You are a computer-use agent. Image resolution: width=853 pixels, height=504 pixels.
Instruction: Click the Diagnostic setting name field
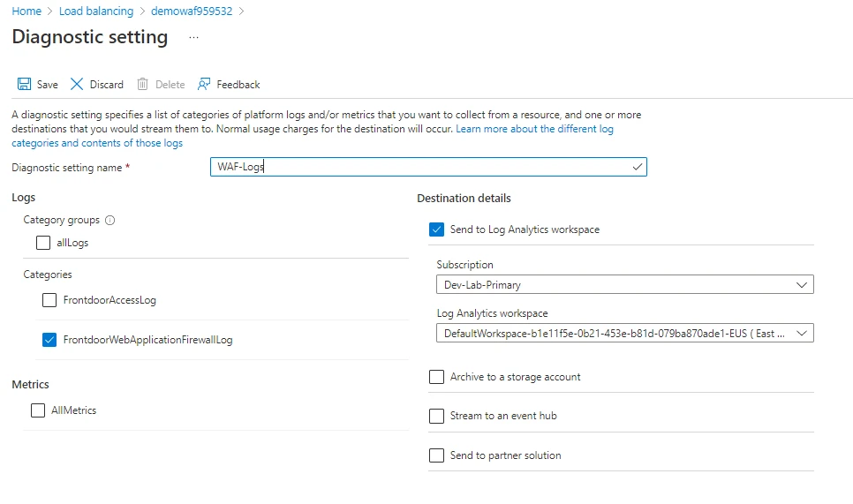pyautogui.click(x=428, y=167)
